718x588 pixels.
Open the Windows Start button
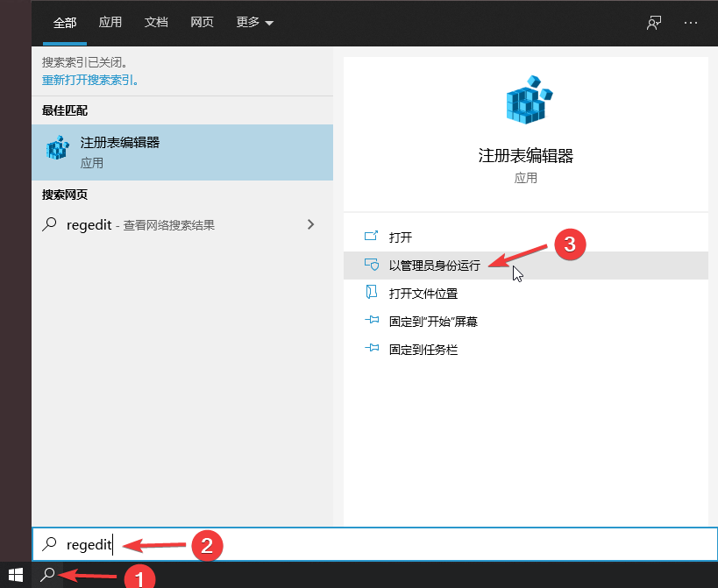click(x=16, y=575)
